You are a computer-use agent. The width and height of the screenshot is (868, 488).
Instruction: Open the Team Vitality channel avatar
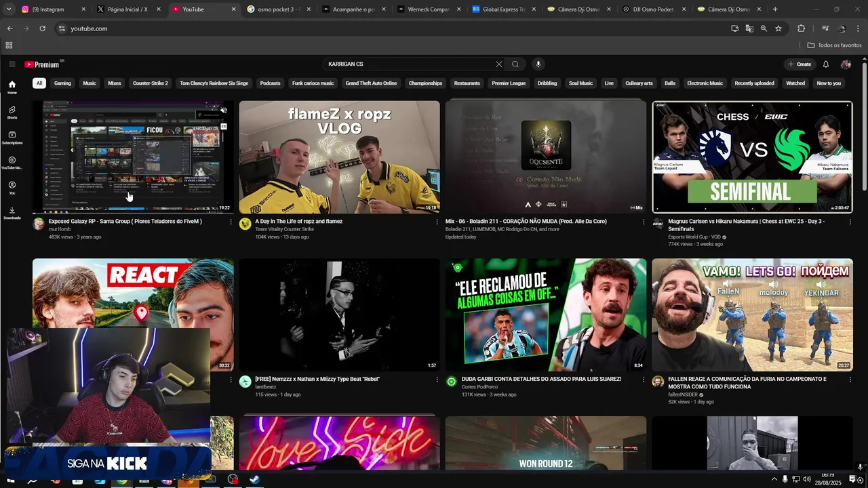click(245, 224)
